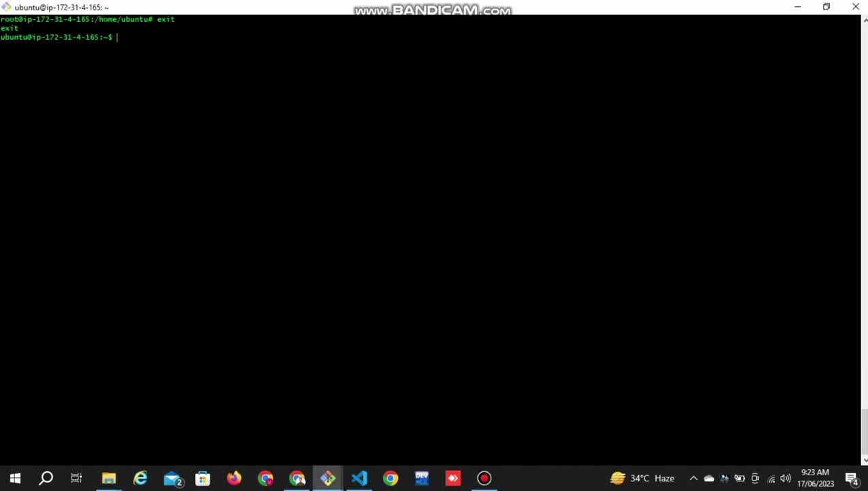This screenshot has height=491, width=868.
Task: Open second Chrome profile icon on taskbar
Action: [297, 478]
